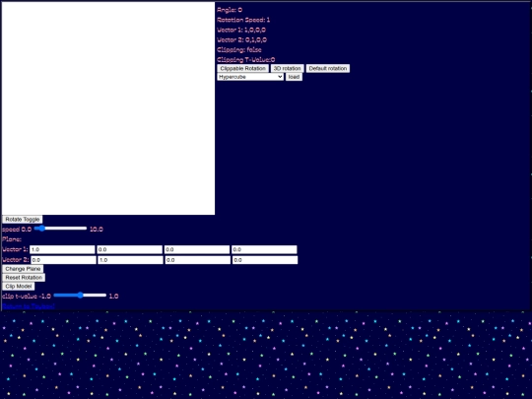Click the Rotate Toggle button

point(23,220)
